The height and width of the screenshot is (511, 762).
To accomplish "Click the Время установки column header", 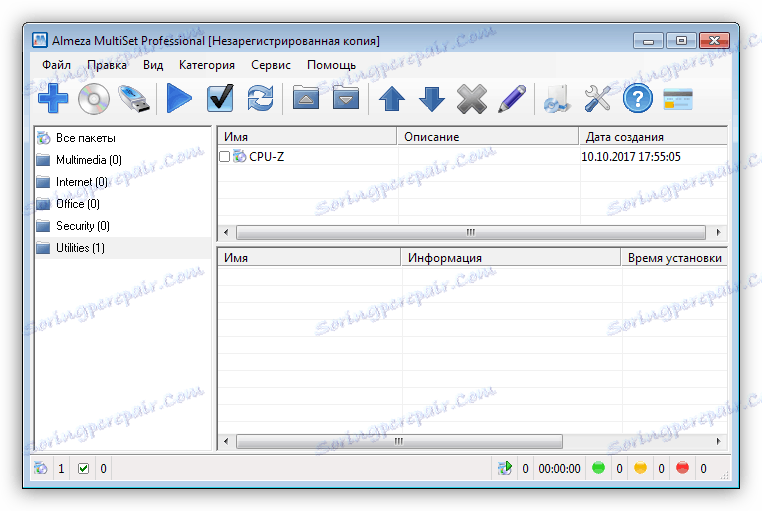I will pyautogui.click(x=674, y=257).
